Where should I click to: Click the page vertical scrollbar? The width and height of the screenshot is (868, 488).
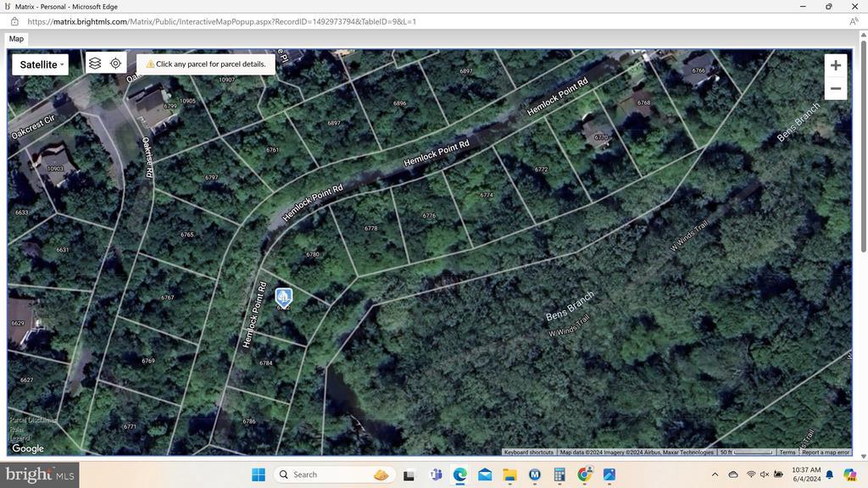coord(863,245)
